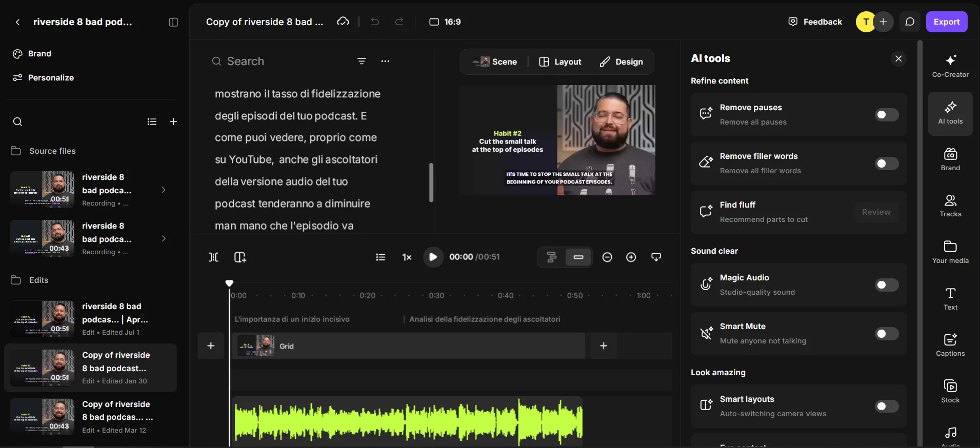This screenshot has height=448, width=980.
Task: Go back with the left arrow
Action: coord(17,22)
